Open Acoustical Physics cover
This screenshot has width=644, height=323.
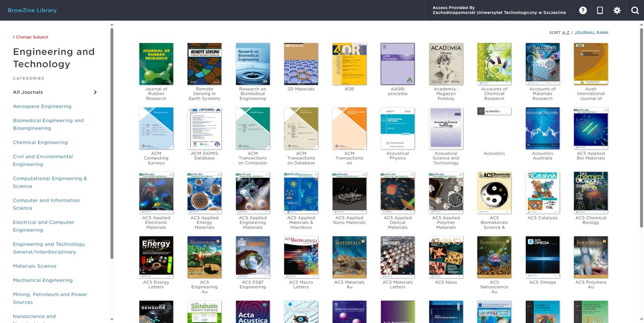[x=398, y=128]
